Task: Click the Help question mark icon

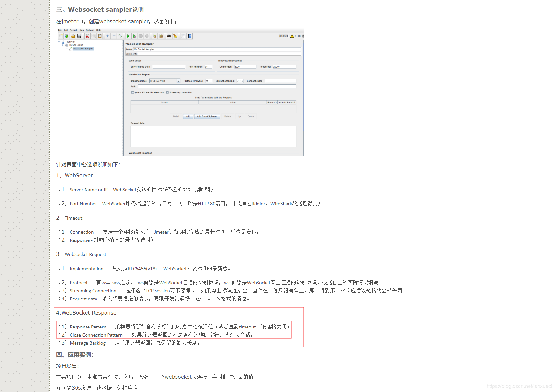Action: pyautogui.click(x=189, y=36)
